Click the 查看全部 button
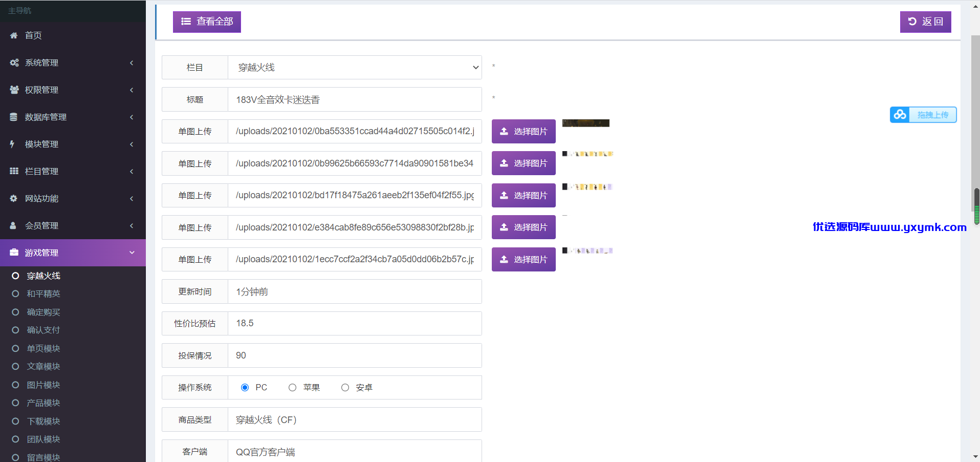 coord(207,22)
